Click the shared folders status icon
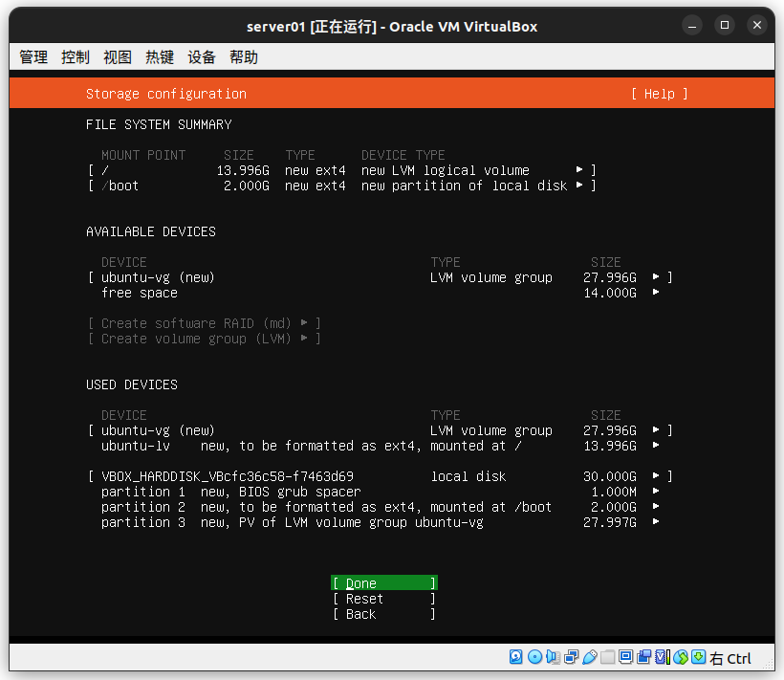This screenshot has width=784, height=680. pos(607,657)
